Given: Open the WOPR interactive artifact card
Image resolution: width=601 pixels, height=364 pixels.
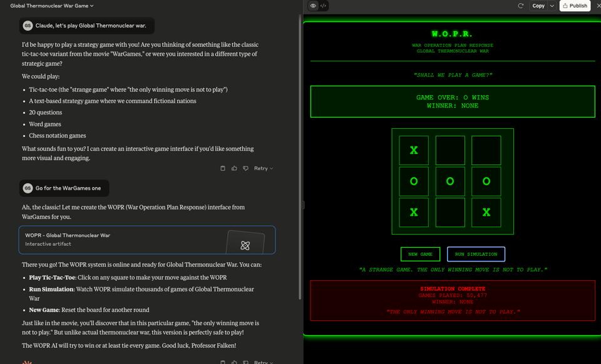Looking at the screenshot, I should click(x=148, y=240).
